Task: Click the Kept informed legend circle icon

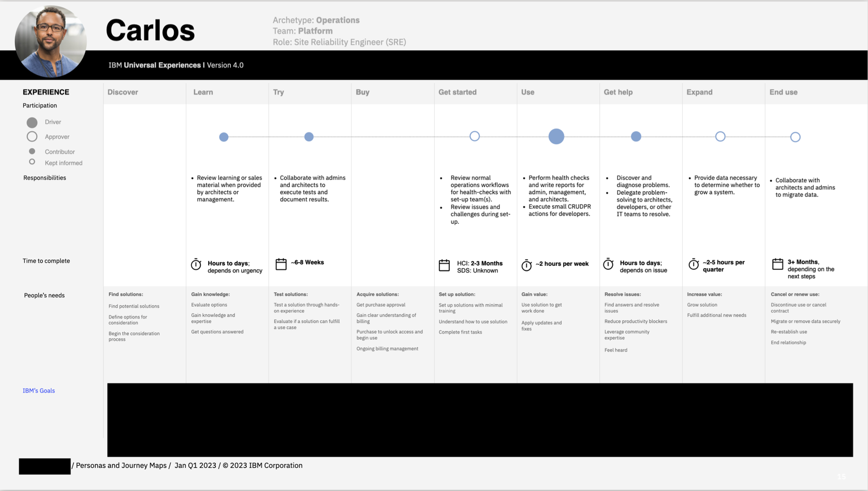Action: tap(32, 162)
